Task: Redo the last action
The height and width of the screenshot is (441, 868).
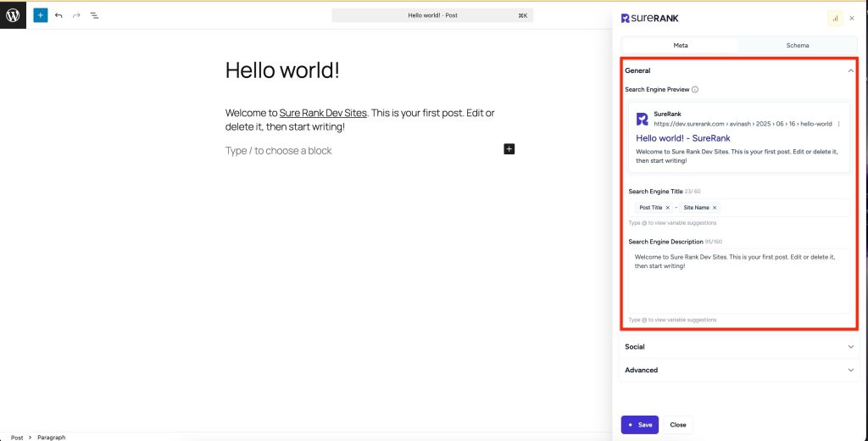Action: click(76, 15)
